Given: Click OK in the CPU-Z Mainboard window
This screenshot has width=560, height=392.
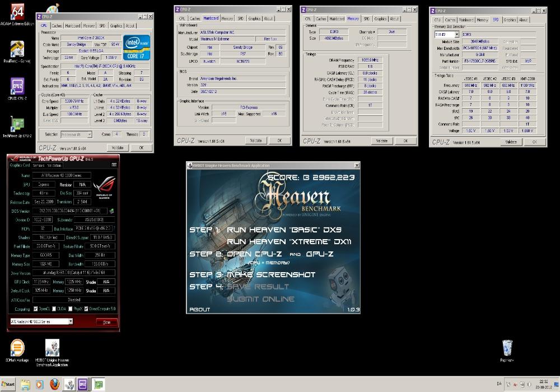Looking at the screenshot, I should (279, 141).
